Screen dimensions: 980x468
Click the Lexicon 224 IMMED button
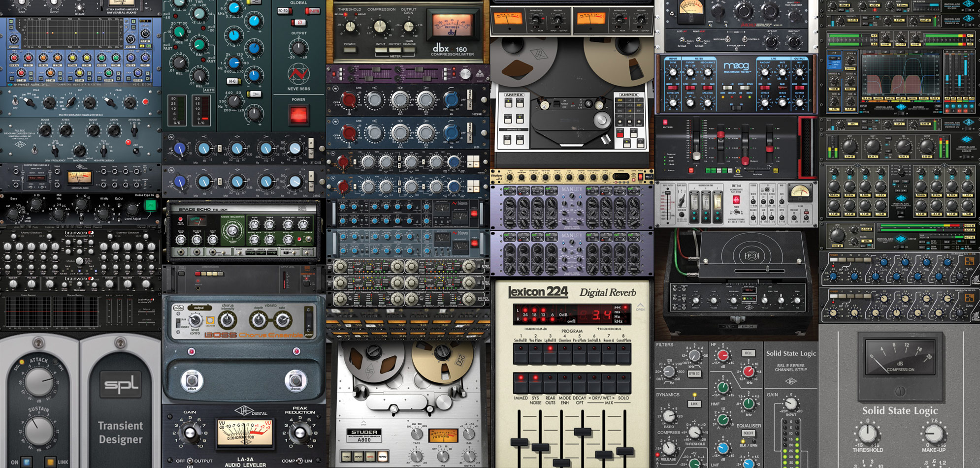[x=521, y=383]
